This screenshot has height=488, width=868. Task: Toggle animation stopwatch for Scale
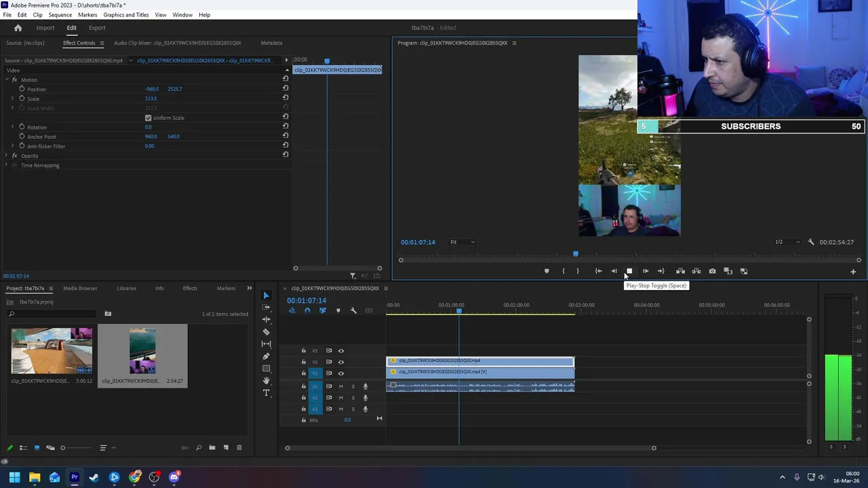(22, 98)
